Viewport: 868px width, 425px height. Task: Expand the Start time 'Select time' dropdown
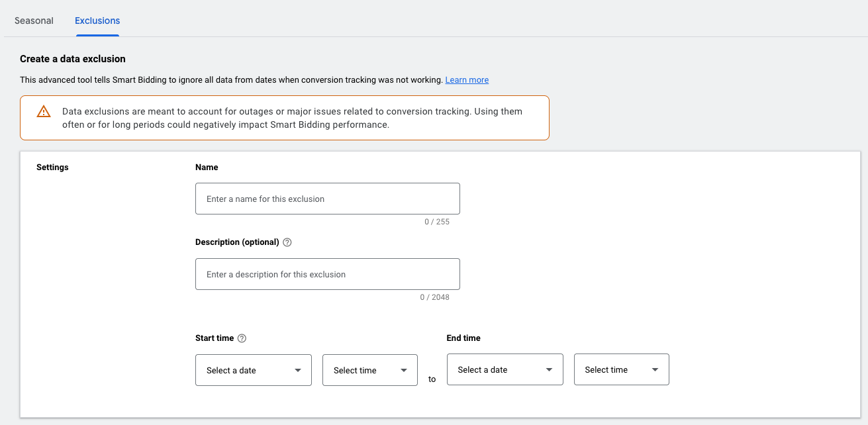coord(369,370)
